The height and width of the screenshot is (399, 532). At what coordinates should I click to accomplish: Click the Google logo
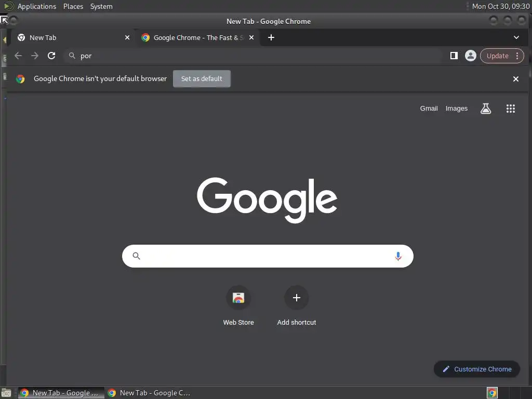pyautogui.click(x=267, y=199)
